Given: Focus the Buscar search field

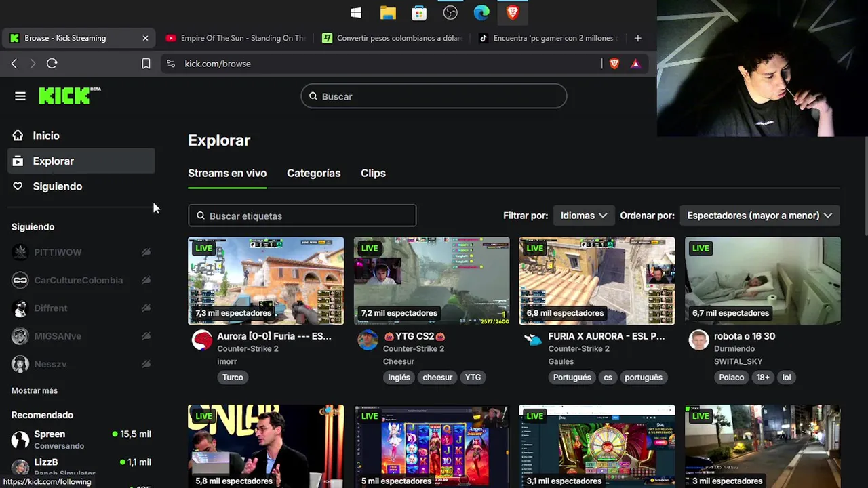Looking at the screenshot, I should click(434, 96).
